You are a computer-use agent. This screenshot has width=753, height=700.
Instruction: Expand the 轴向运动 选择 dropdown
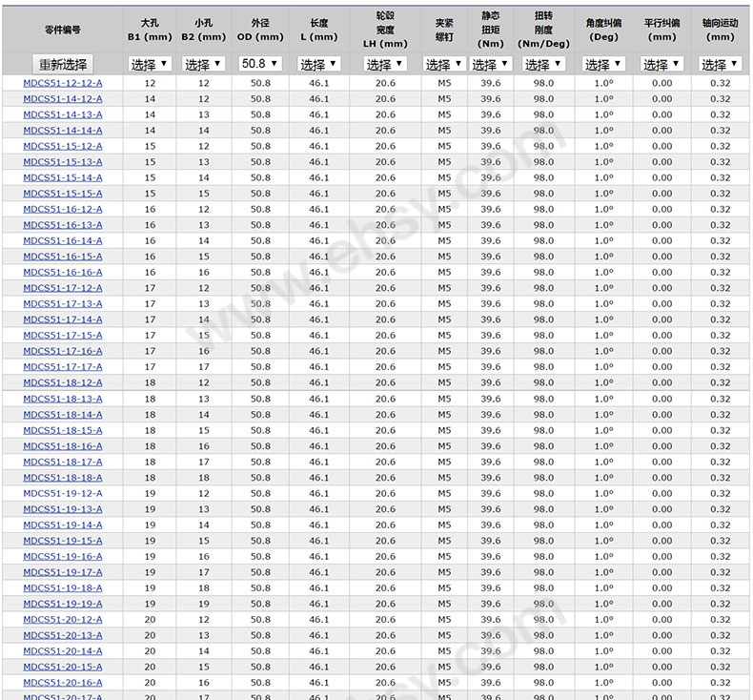tap(720, 64)
